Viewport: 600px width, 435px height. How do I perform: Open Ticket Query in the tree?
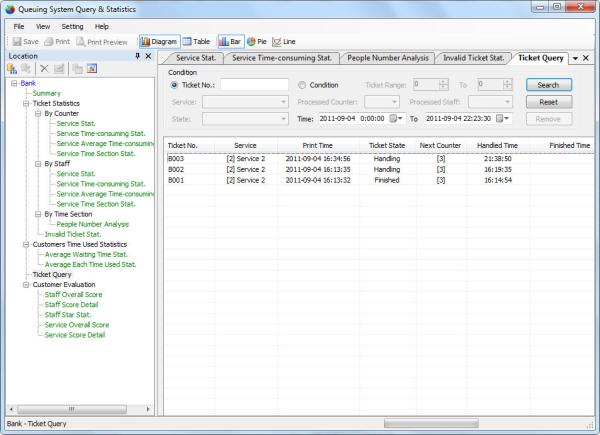[x=52, y=275]
